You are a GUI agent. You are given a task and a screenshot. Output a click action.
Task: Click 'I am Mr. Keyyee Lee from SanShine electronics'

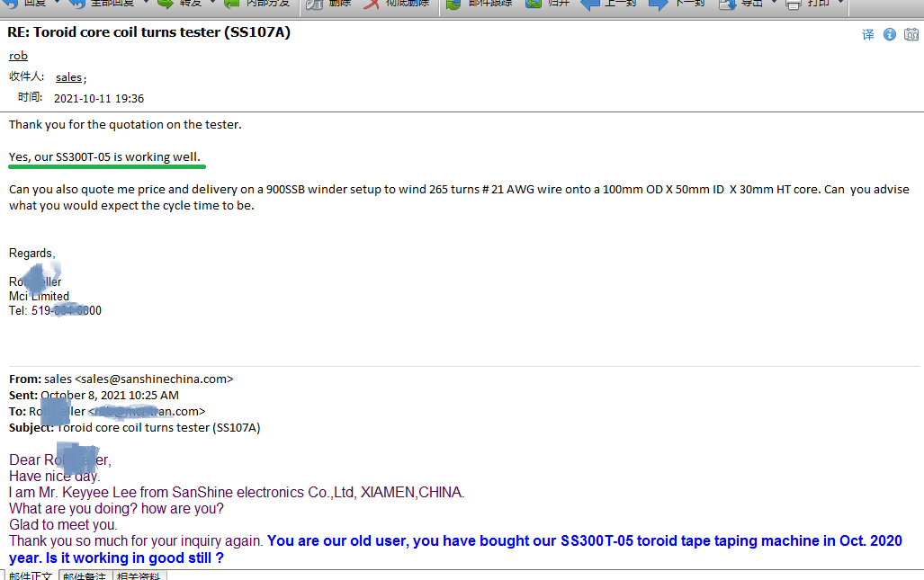(237, 492)
